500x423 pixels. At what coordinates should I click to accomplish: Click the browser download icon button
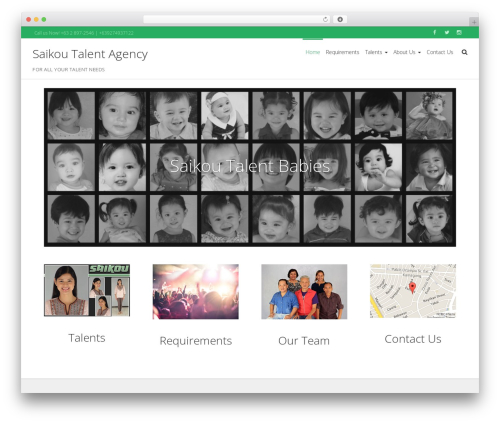(x=340, y=19)
